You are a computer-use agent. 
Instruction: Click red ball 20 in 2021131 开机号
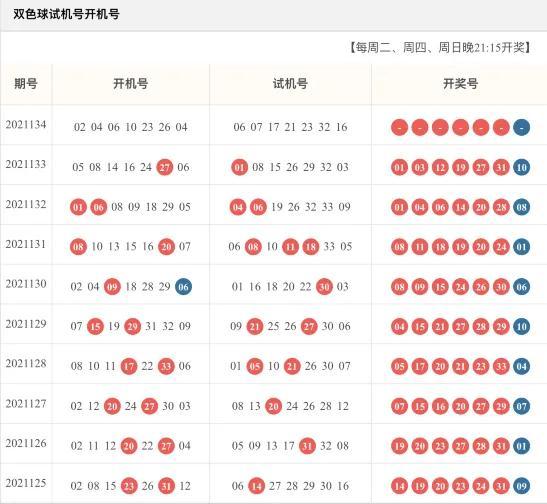click(x=166, y=247)
